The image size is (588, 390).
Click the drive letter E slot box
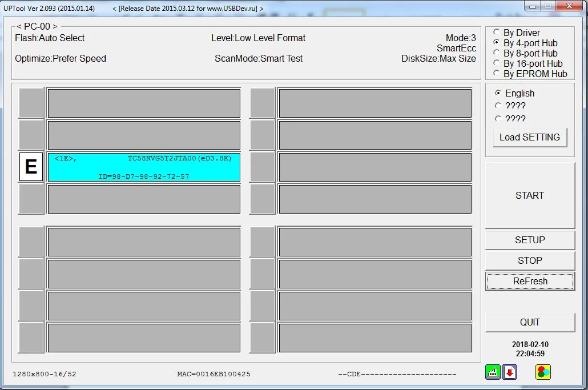[x=31, y=167]
